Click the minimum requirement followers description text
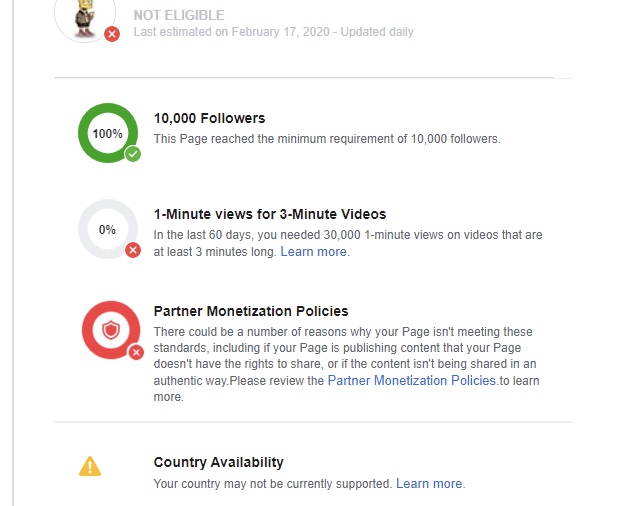Viewport: 619px width, 506px height. click(327, 139)
